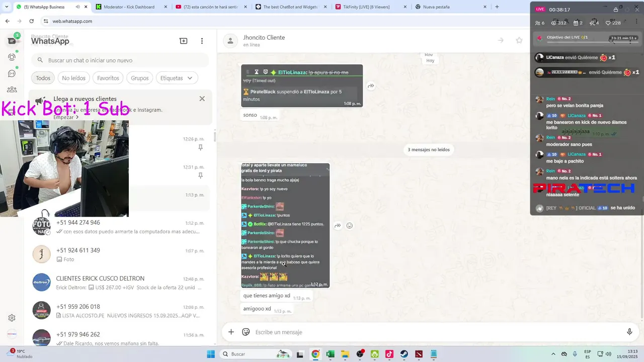Open chat with +51 979 946 262
The width and height of the screenshot is (644, 362).
(120, 338)
